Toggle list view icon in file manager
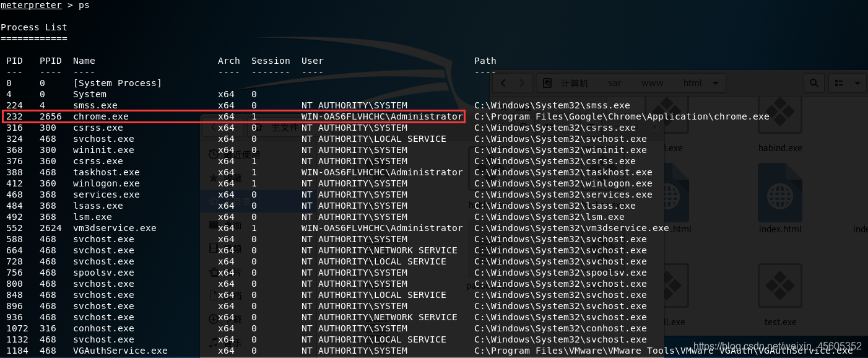Image resolution: width=868 pixels, height=358 pixels. [838, 83]
